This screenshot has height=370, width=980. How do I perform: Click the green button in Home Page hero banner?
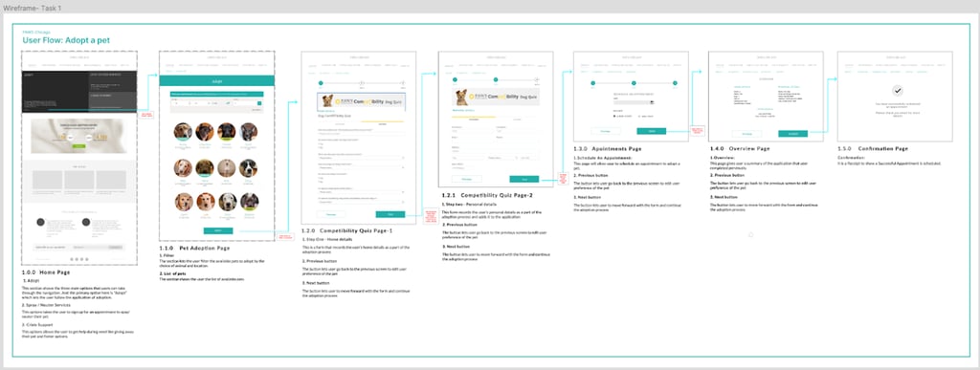click(x=78, y=146)
